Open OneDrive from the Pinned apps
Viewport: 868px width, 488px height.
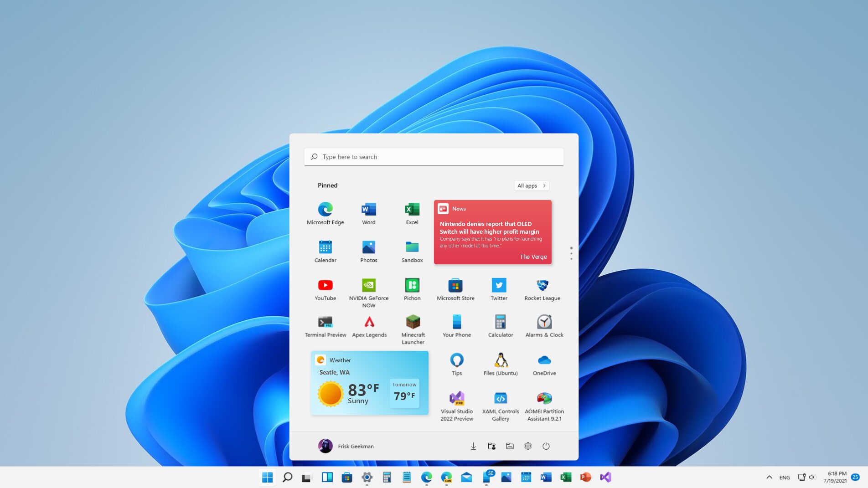coord(544,365)
